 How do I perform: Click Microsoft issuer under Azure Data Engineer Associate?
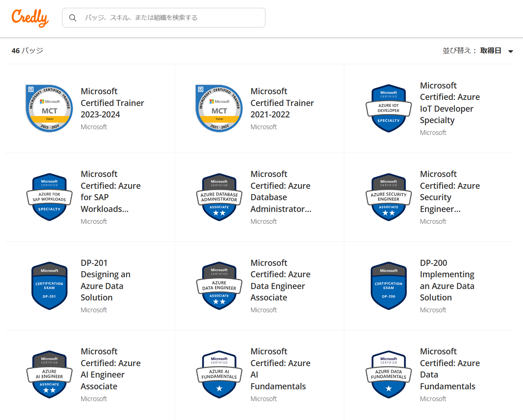click(x=264, y=310)
